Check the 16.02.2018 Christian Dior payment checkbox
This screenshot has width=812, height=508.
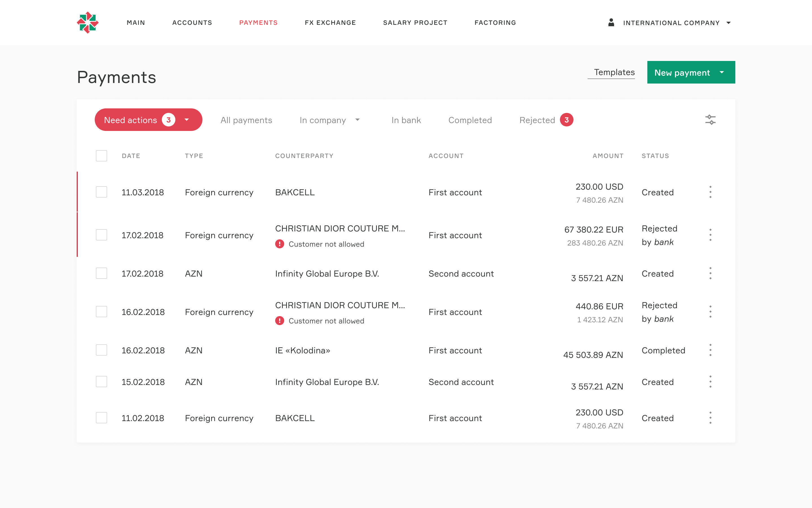tap(101, 312)
